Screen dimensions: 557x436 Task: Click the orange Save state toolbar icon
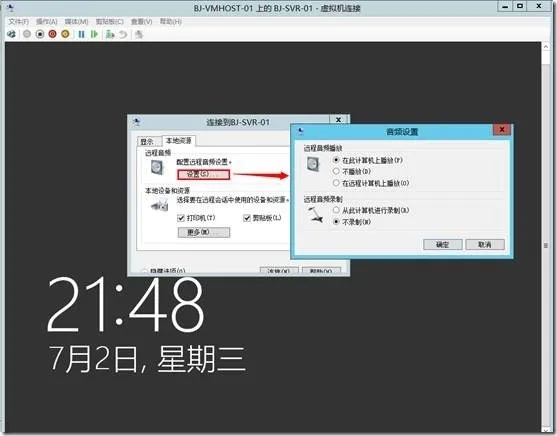pyautogui.click(x=65, y=34)
